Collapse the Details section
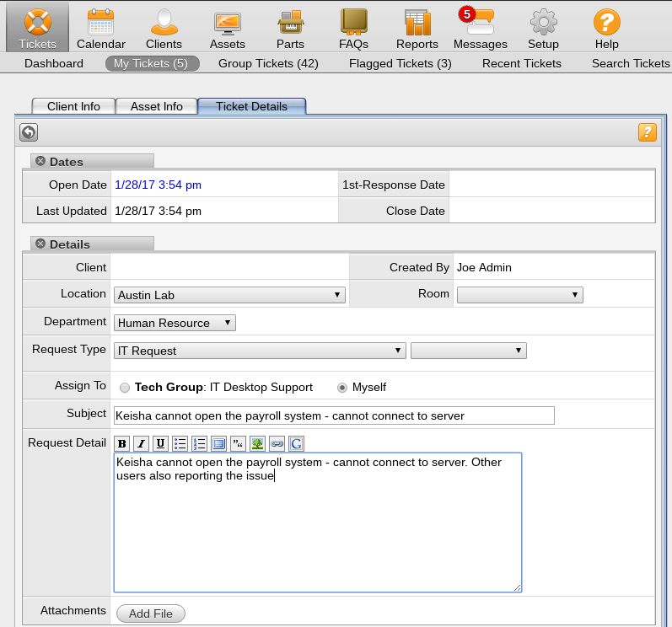The width and height of the screenshot is (672, 627). [40, 244]
